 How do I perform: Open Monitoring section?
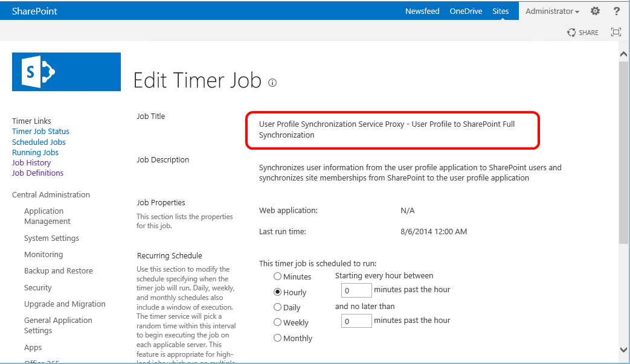(43, 255)
